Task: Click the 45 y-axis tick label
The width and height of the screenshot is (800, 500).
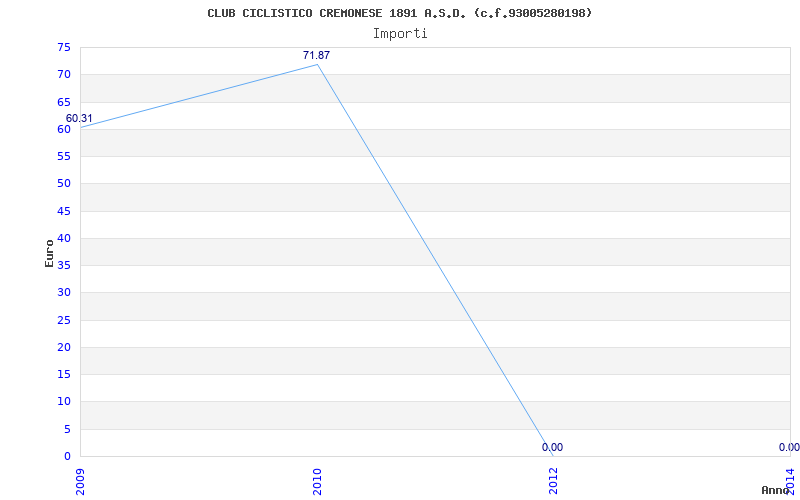Action: click(x=64, y=211)
